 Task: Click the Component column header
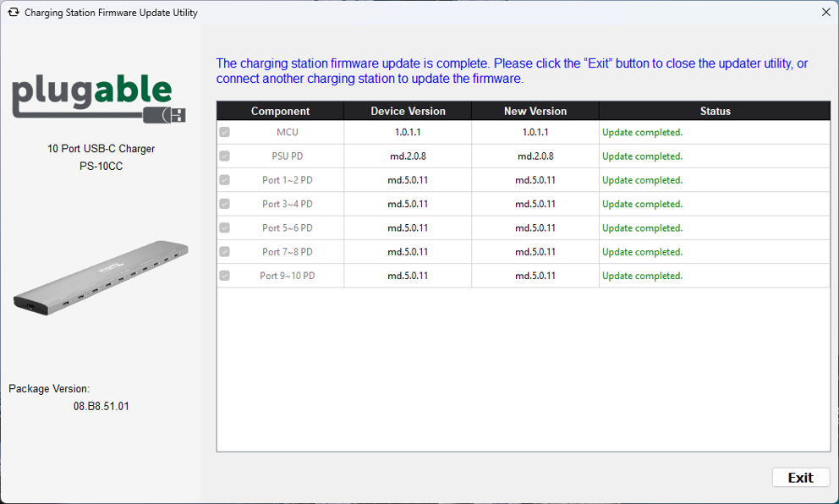click(280, 112)
